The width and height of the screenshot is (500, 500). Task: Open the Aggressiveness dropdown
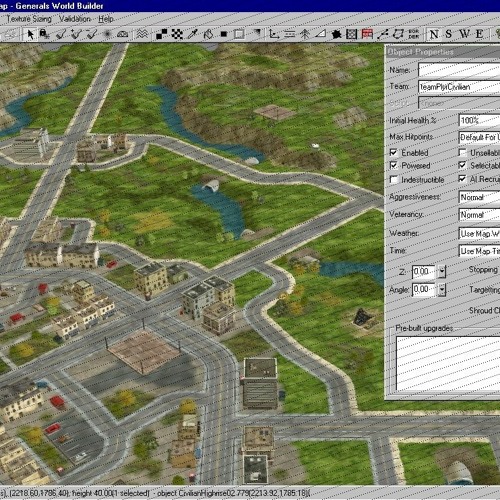479,197
